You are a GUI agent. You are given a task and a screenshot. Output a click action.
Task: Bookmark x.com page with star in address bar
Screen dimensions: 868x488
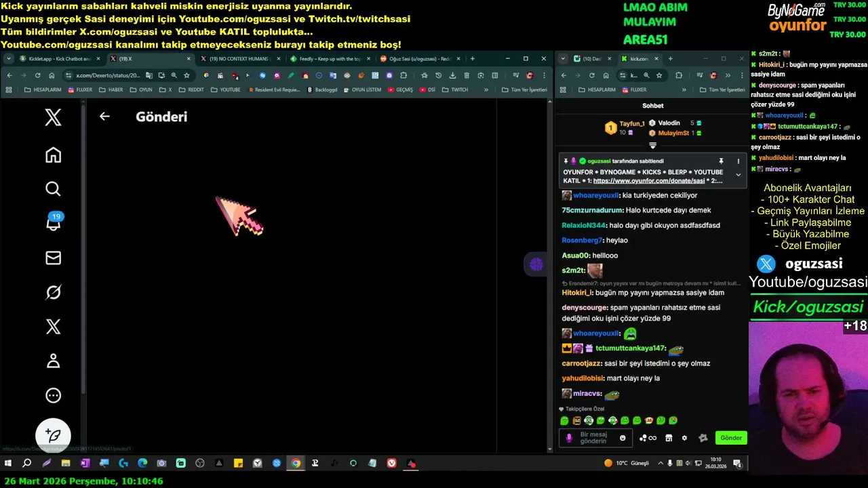(186, 75)
